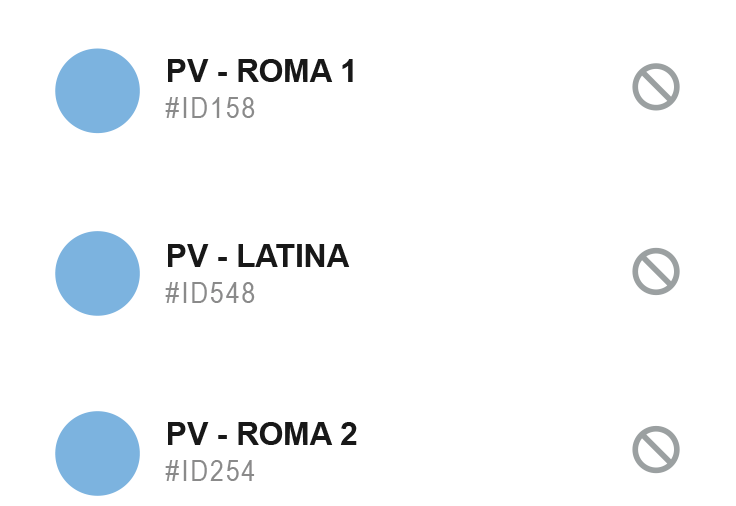Screen dimensions: 736x506
Task: Tap the round thumbnail beside #ID254
Action: pyautogui.click(x=98, y=453)
